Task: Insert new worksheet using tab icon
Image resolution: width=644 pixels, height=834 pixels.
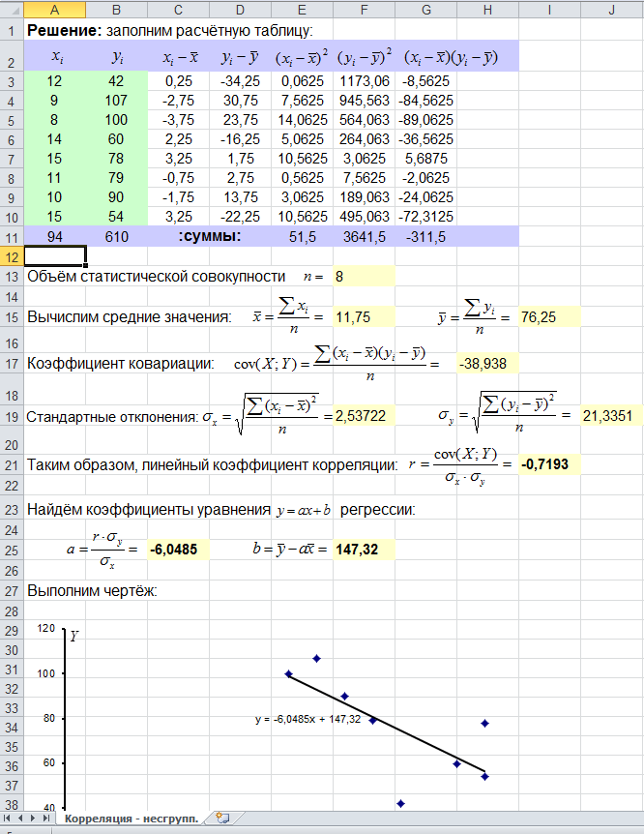Action: tap(222, 819)
